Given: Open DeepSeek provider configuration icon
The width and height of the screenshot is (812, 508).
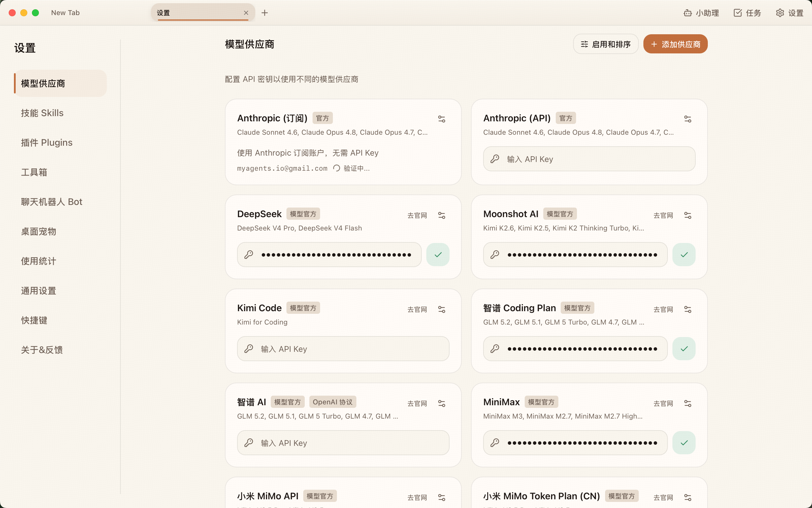Looking at the screenshot, I should [x=442, y=215].
